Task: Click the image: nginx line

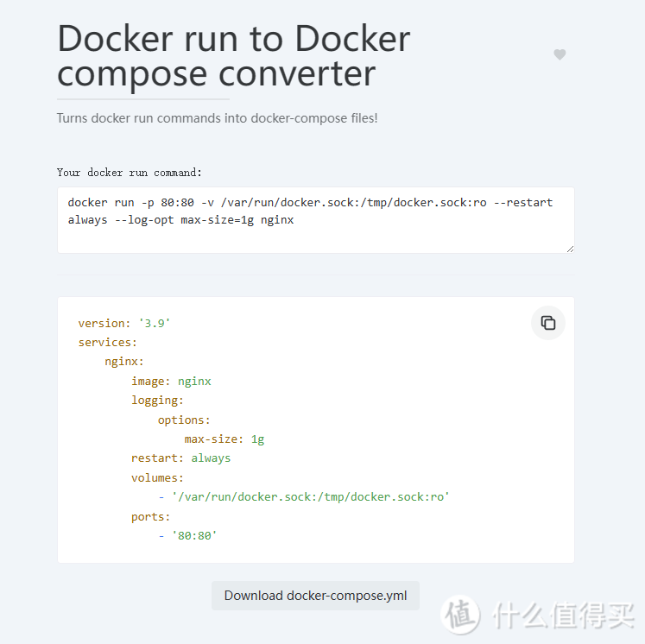Action: point(171,381)
